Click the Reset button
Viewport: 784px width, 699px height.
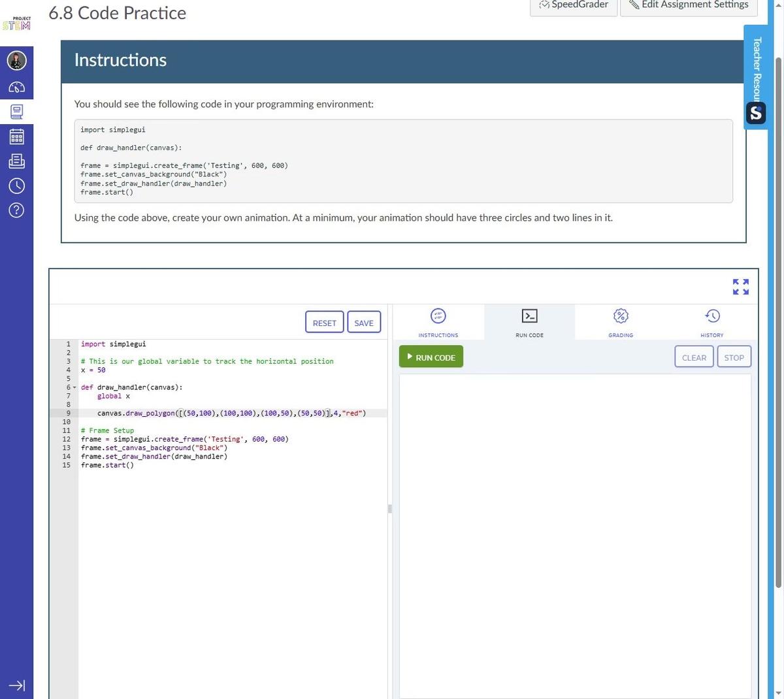coord(324,323)
